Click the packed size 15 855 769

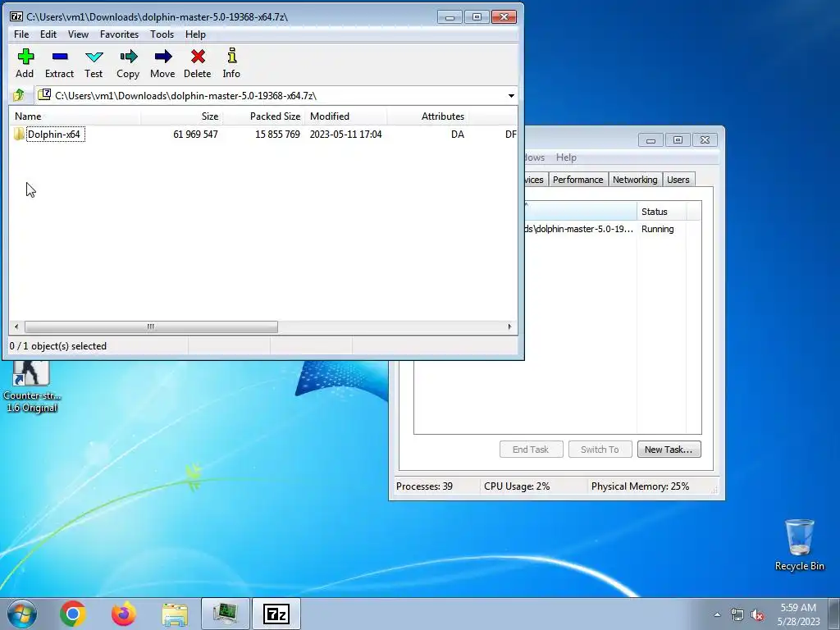(277, 134)
